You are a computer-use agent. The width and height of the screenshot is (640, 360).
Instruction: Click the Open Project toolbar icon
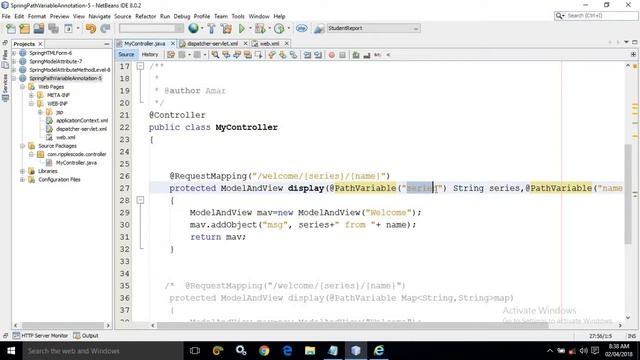click(39, 28)
